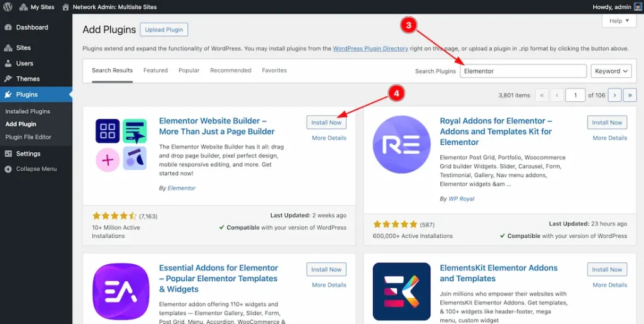Expand the Help panel
The width and height of the screenshot is (644, 324).
click(x=619, y=21)
